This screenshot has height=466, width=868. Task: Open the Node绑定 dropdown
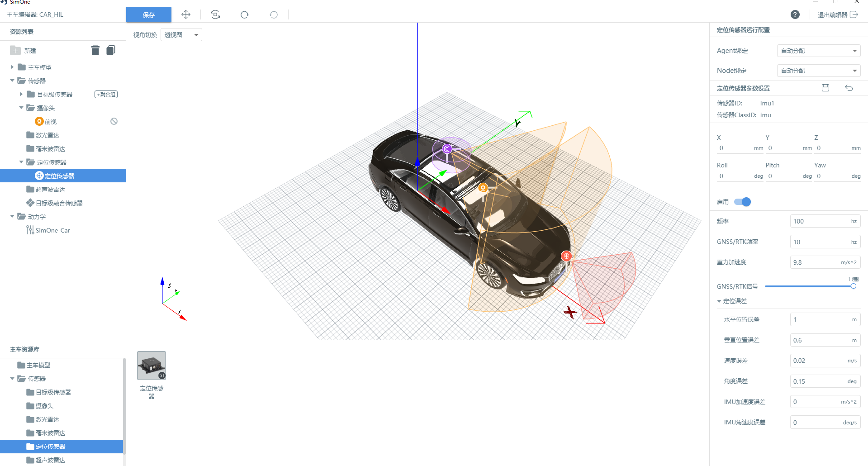pos(819,71)
